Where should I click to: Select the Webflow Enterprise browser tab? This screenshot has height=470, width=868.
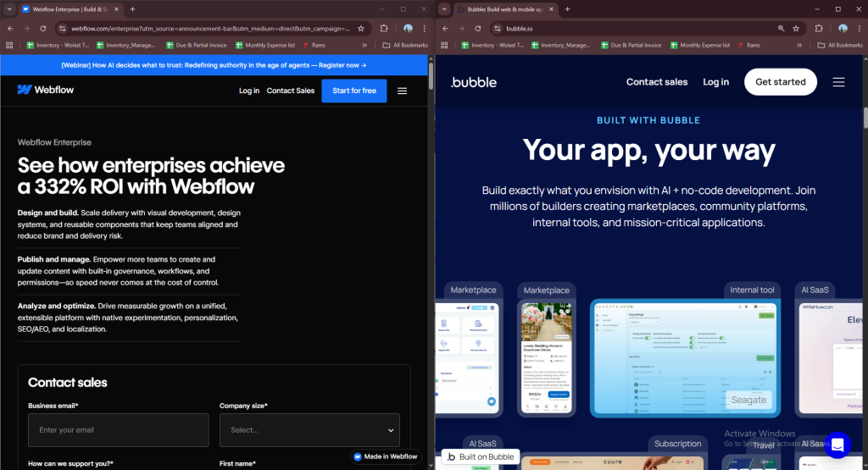[x=70, y=9]
